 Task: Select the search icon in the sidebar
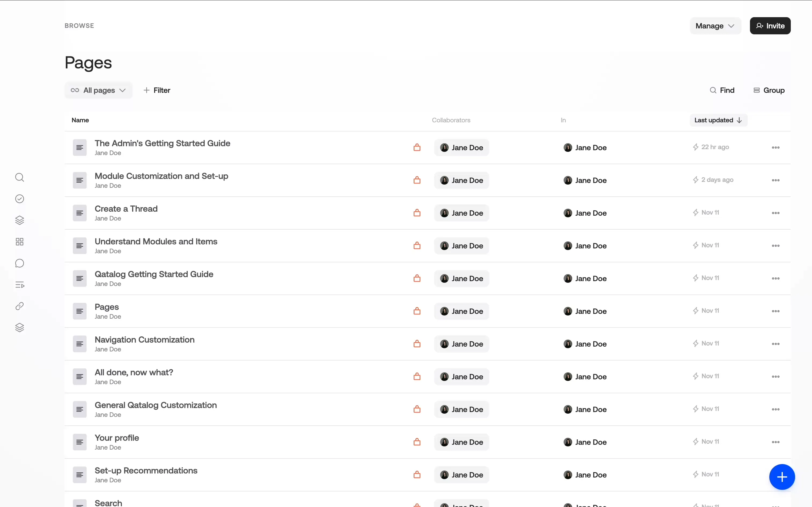click(x=19, y=177)
